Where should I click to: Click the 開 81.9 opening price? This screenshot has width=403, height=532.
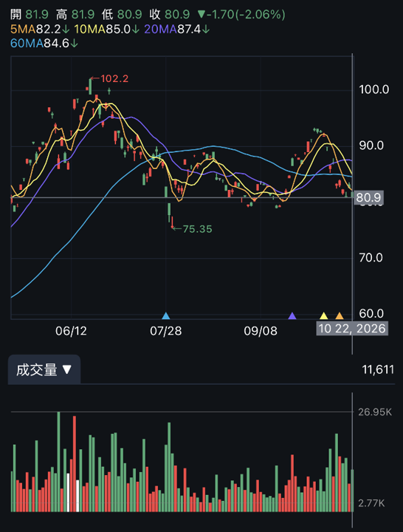[29, 15]
